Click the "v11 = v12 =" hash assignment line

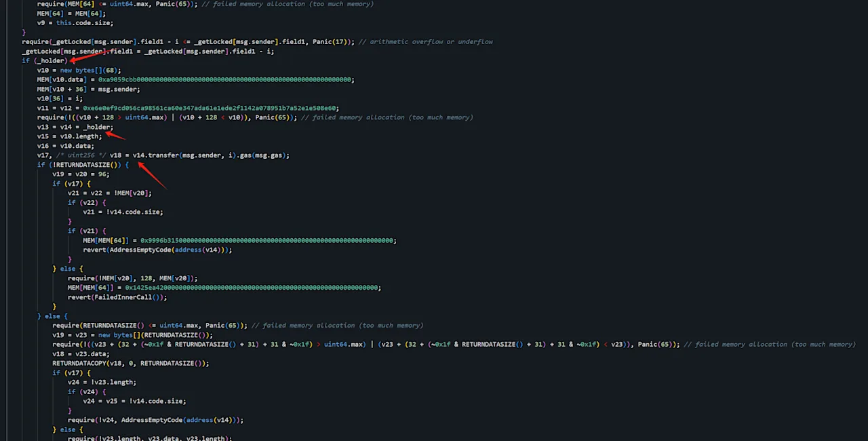coord(188,108)
